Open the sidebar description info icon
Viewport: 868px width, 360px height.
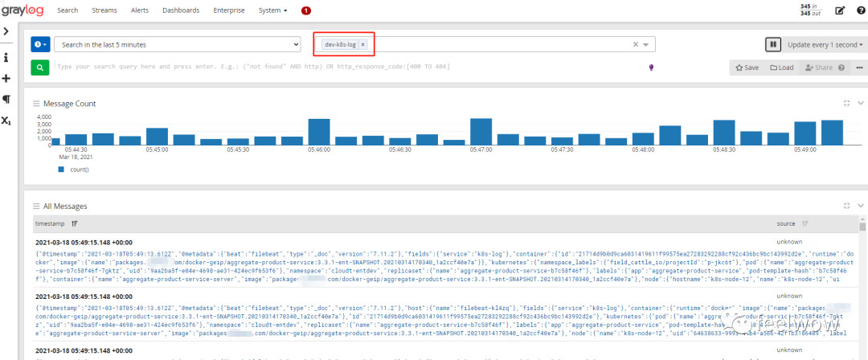6,57
